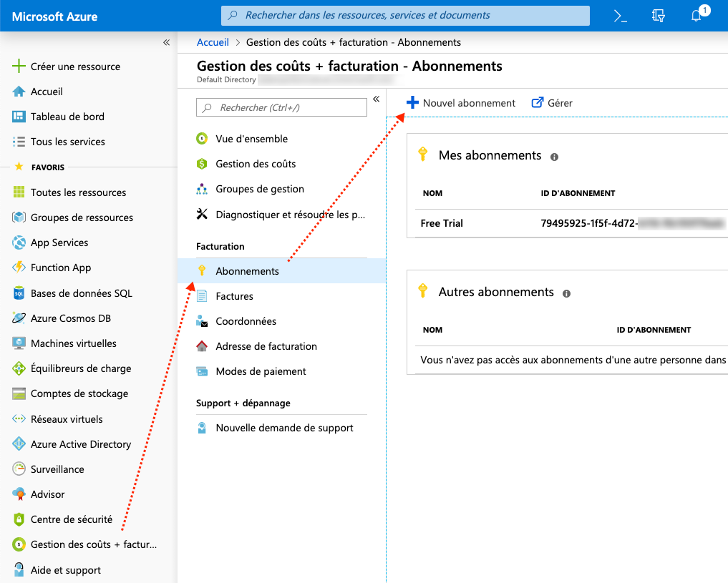The width and height of the screenshot is (728, 583).
Task: Click the green plus Créer une ressource icon
Action: [19, 67]
